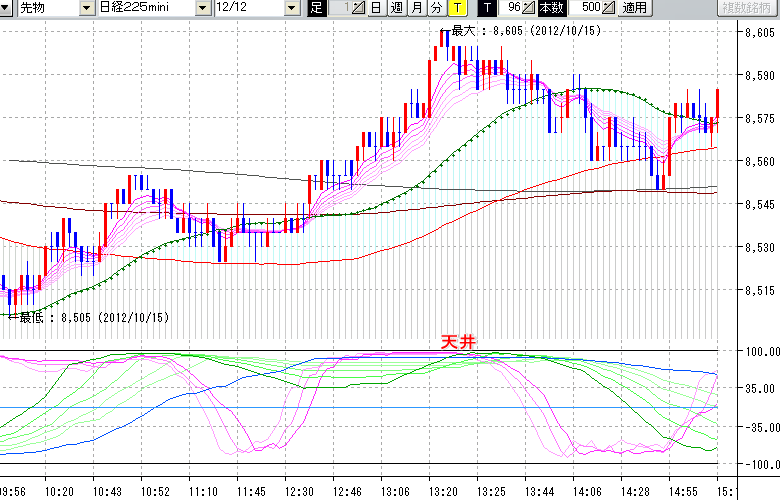Toggle the yellow T tick chart button

click(x=458, y=8)
